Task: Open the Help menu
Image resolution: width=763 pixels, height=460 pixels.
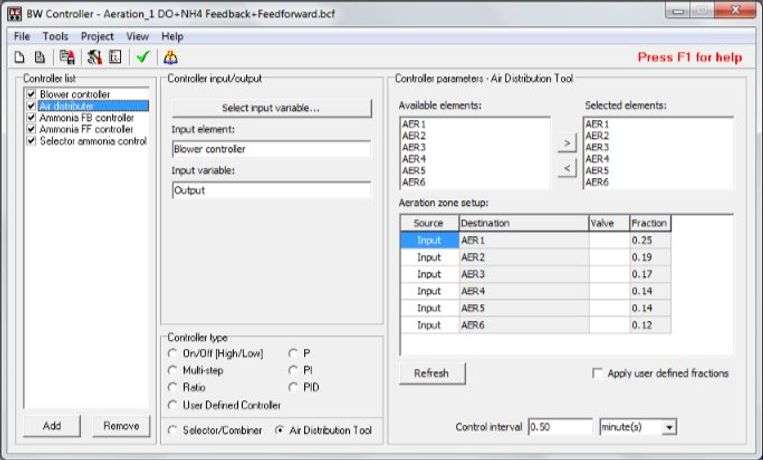Action: point(172,37)
